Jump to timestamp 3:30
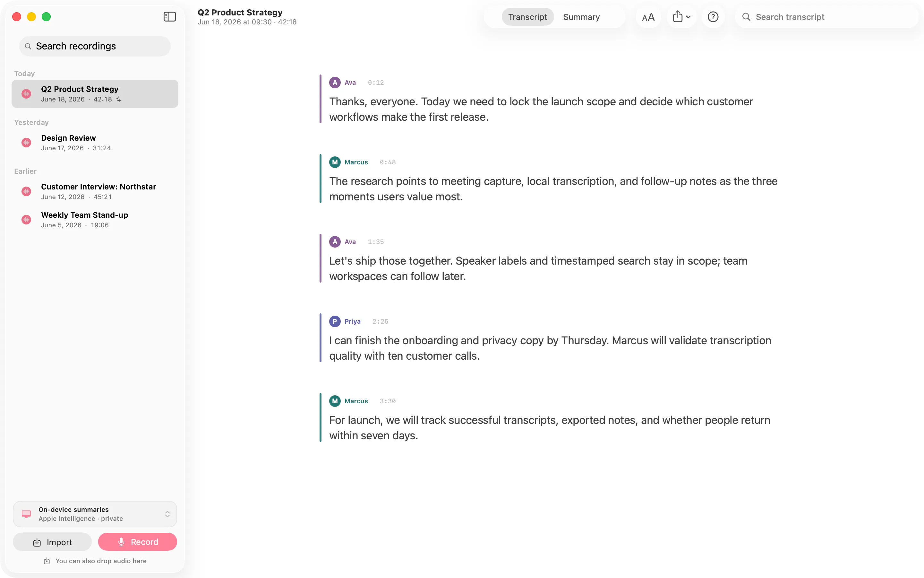The image size is (924, 578). tap(388, 401)
